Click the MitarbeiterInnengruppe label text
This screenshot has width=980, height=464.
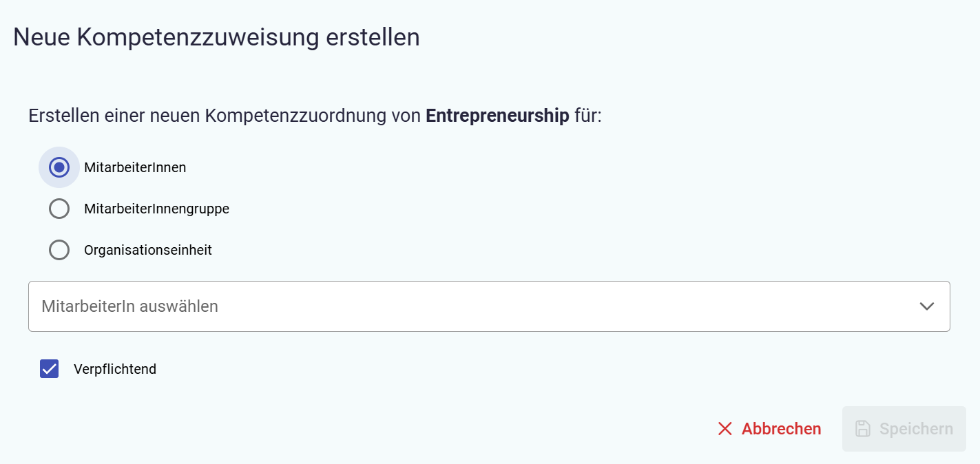[x=156, y=209]
